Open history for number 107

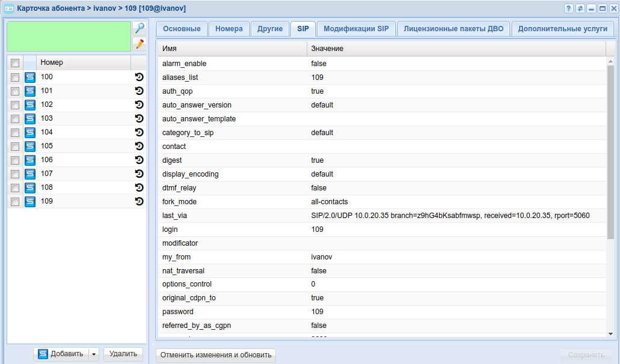pyautogui.click(x=139, y=174)
